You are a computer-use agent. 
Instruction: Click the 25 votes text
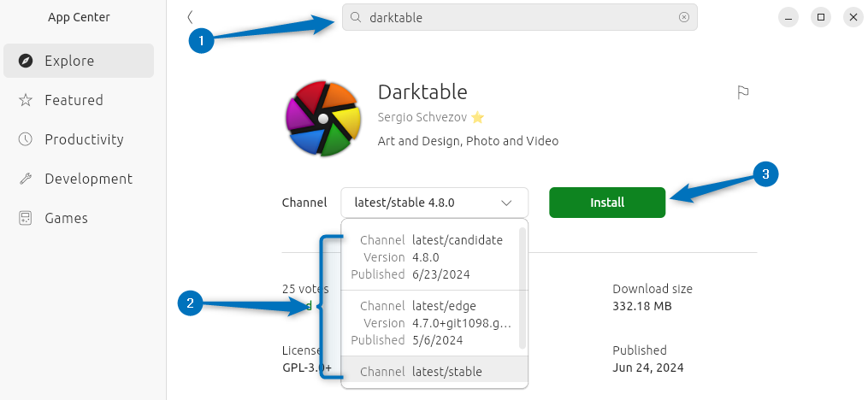click(x=305, y=289)
